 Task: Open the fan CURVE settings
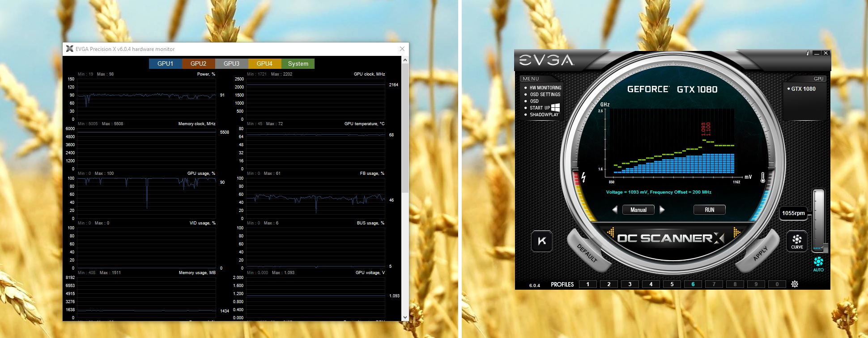point(797,241)
